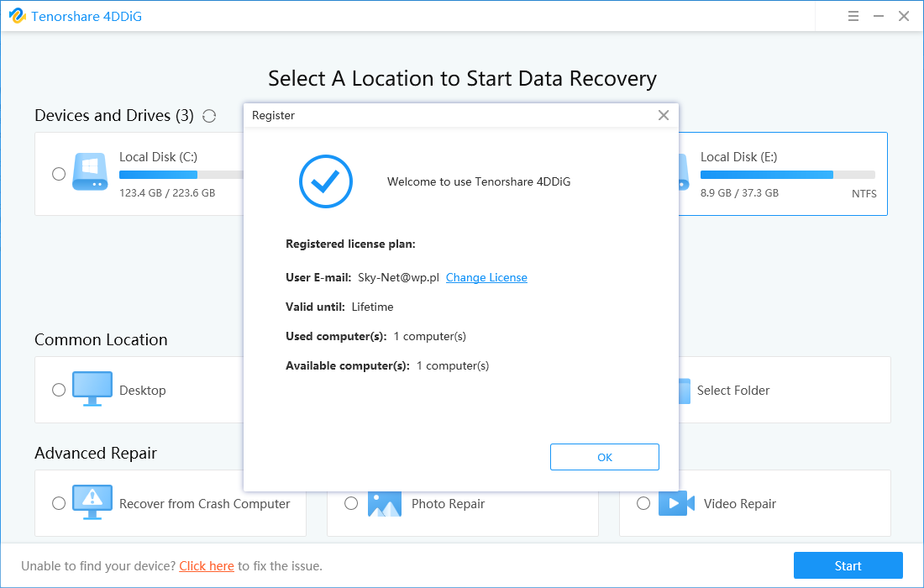This screenshot has height=588, width=924.
Task: Click the NTFS label on Local Disk (E:)
Action: point(864,194)
